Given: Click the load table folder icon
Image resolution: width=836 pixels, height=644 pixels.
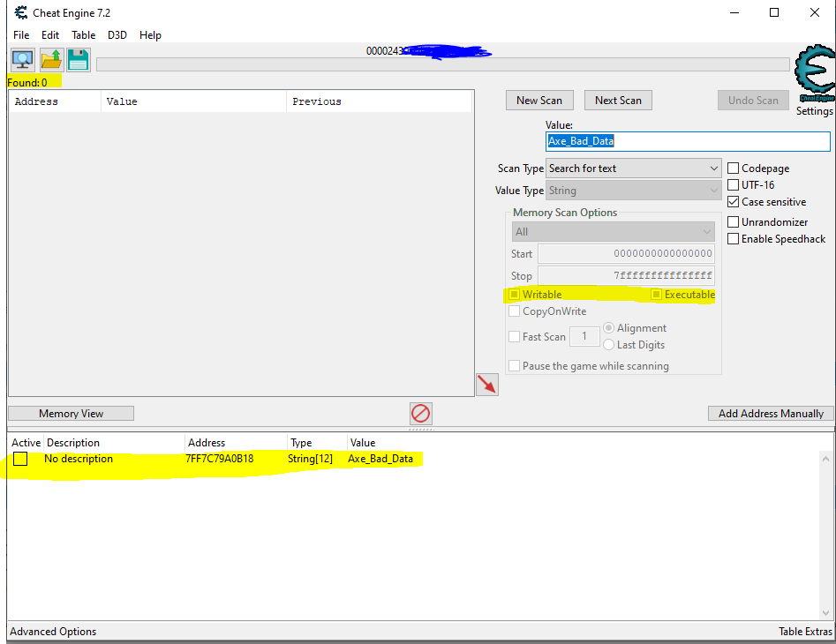Looking at the screenshot, I should (x=51, y=60).
